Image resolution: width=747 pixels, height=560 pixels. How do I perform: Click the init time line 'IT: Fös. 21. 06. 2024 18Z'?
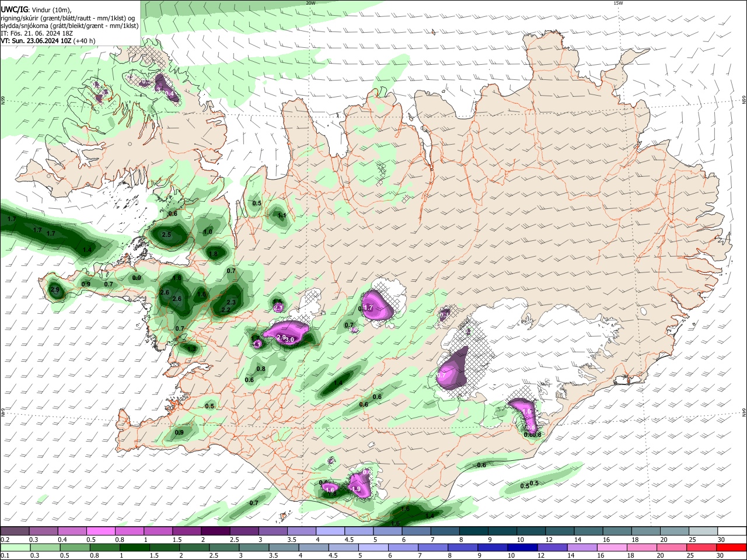37,33
